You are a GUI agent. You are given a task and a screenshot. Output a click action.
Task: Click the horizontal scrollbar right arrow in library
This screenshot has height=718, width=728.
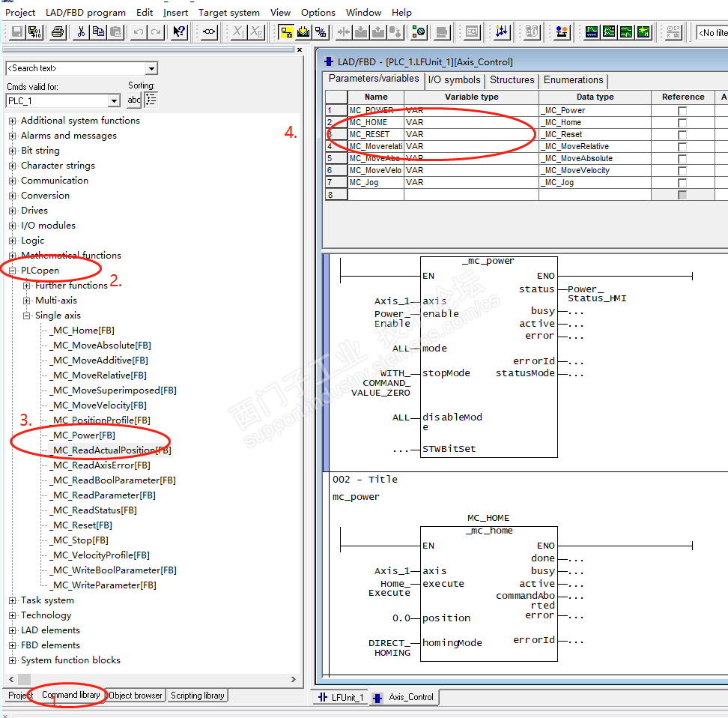pos(293,680)
